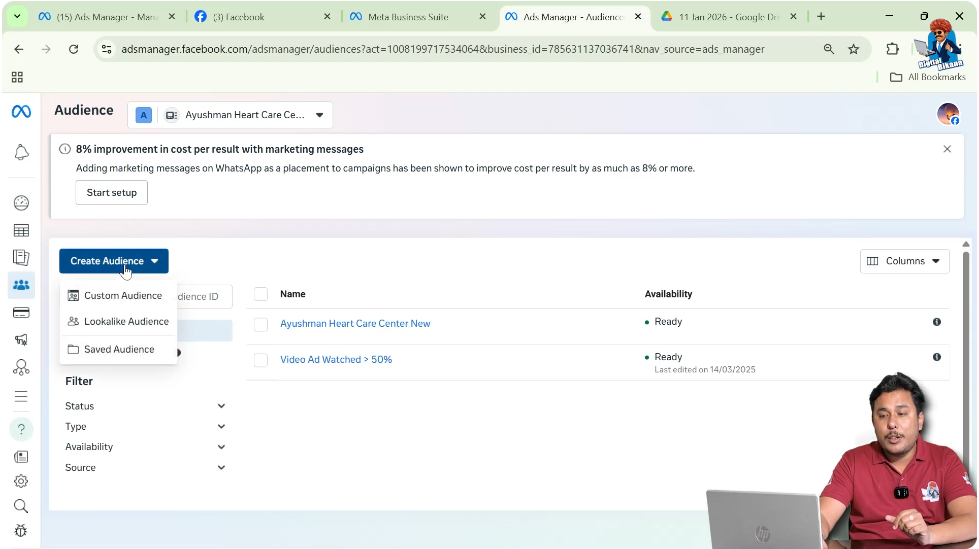Dismiss the marketing messages banner
This screenshot has height=549, width=979.
(947, 149)
